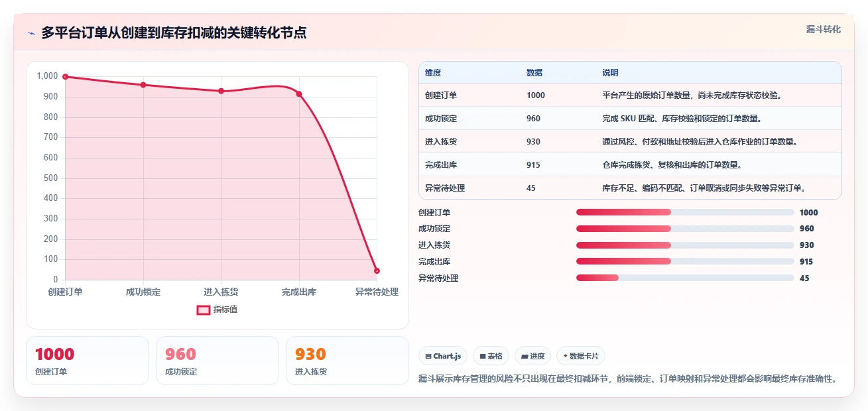868x411 pixels.
Task: Click the 表格 chip
Action: [x=491, y=356]
